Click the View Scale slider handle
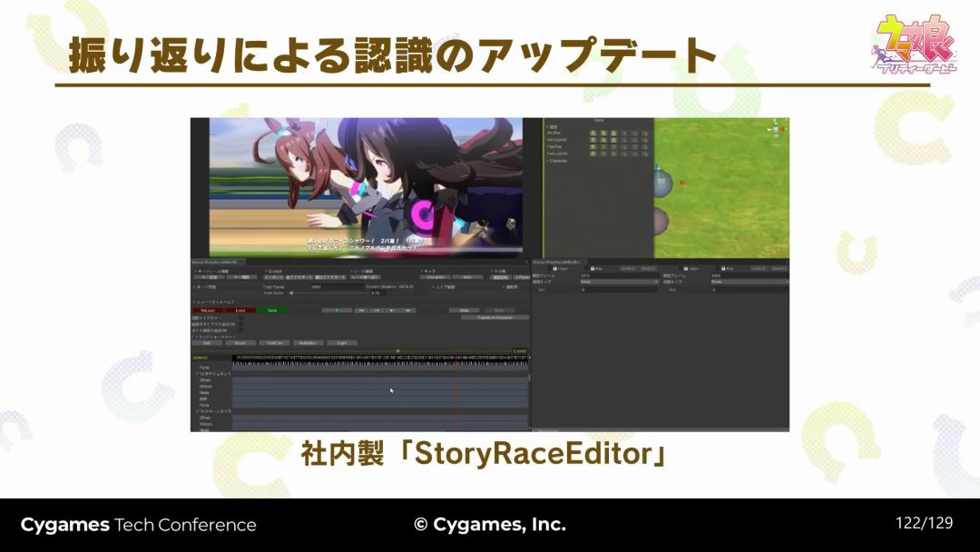This screenshot has height=552, width=980. pyautogui.click(x=290, y=293)
